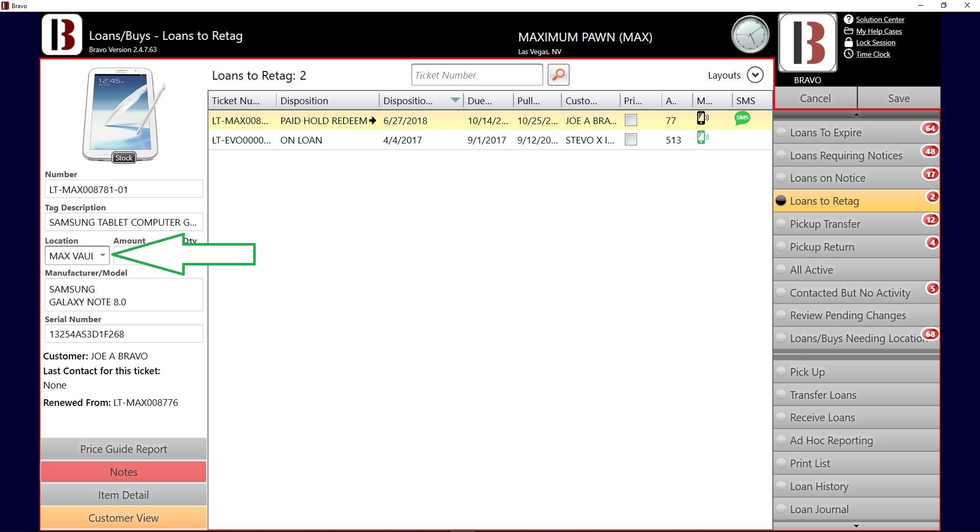Expand side menu with bottom down arrow
980x532 pixels.
click(x=856, y=526)
